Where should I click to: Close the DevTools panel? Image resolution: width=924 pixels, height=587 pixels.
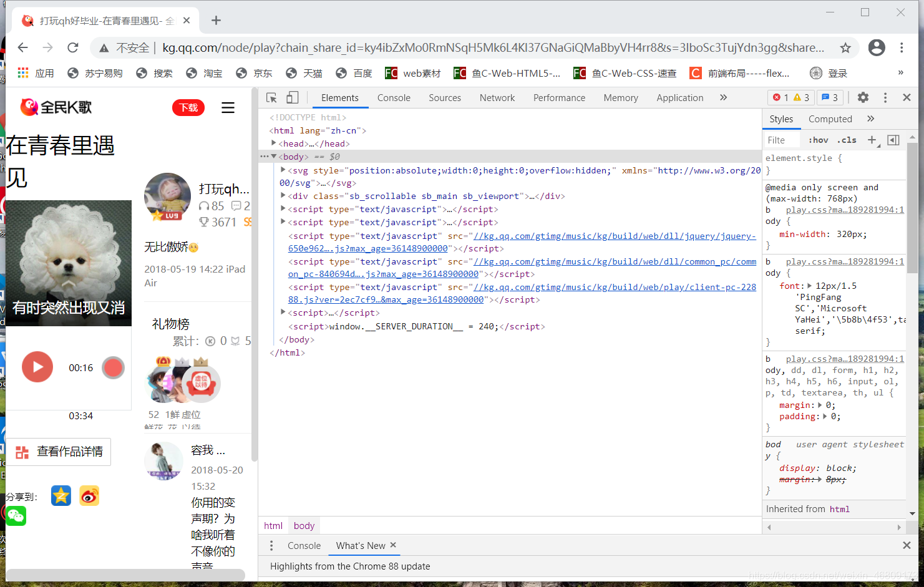pos(907,97)
